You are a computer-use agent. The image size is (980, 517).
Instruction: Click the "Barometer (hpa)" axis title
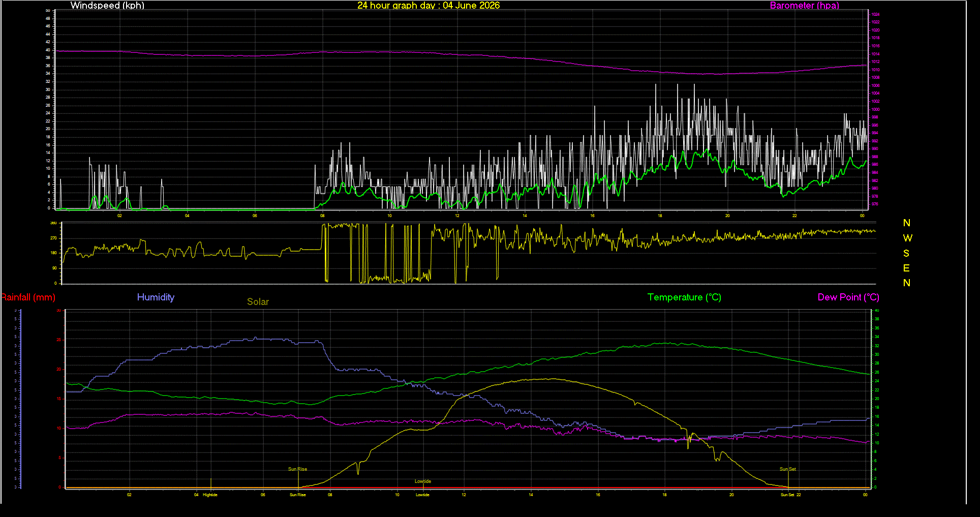(805, 6)
